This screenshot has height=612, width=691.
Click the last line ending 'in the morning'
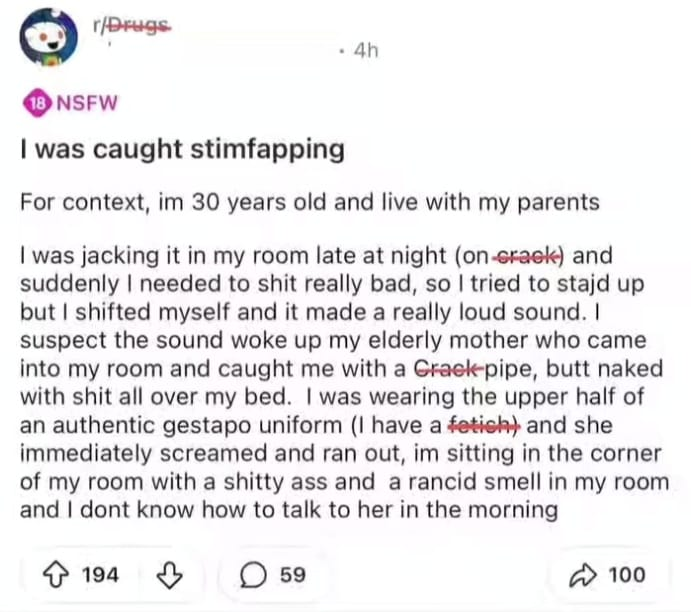pyautogui.click(x=288, y=510)
